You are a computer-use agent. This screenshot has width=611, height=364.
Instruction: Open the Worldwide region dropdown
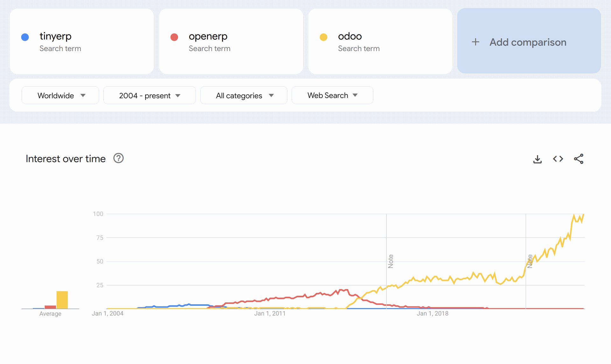pos(60,95)
